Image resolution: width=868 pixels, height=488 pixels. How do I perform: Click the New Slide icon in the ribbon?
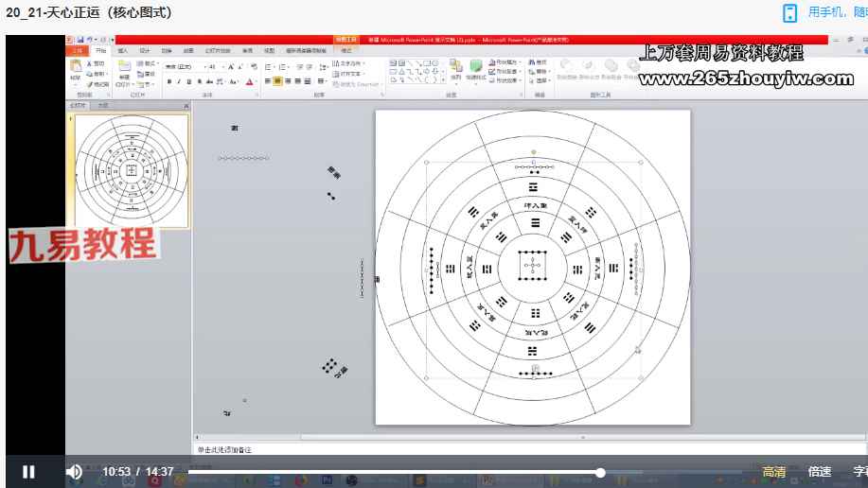pyautogui.click(x=125, y=72)
